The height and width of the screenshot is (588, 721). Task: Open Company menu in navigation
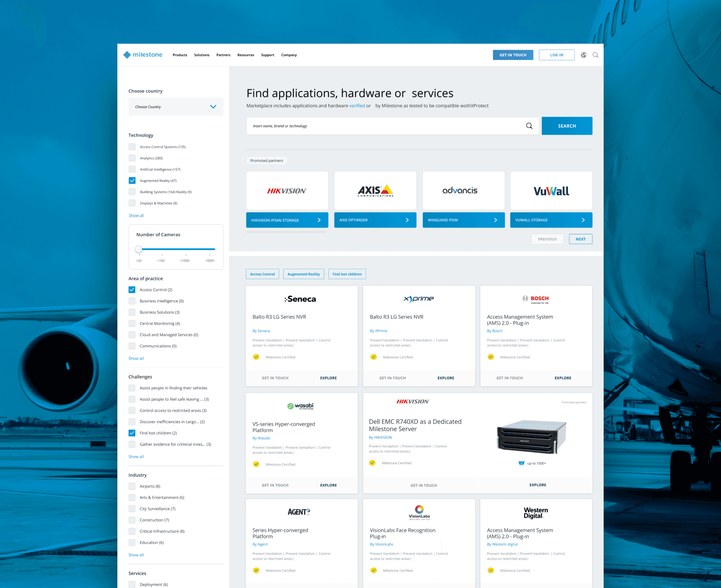(289, 55)
